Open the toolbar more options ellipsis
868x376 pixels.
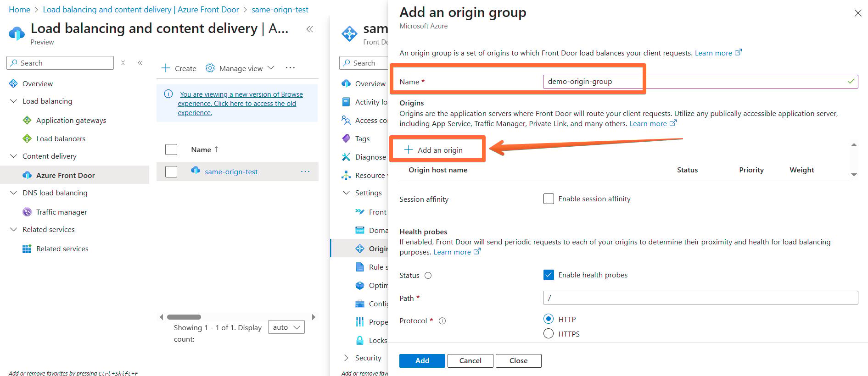click(290, 68)
